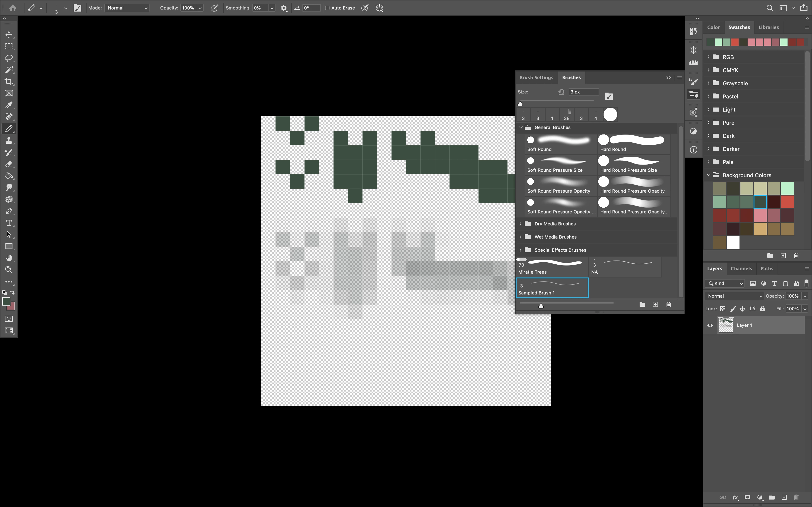The height and width of the screenshot is (507, 812).
Task: Select the Crop tool
Action: point(9,81)
